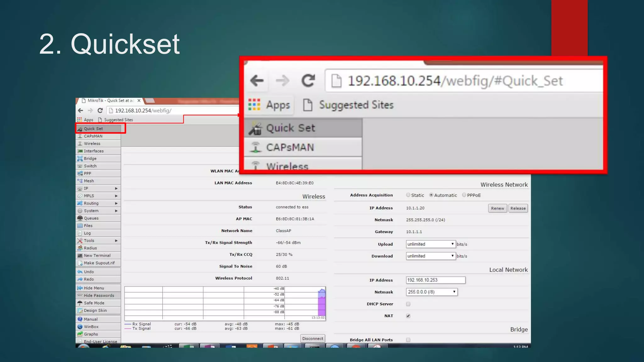Click the Disconnect button
The height and width of the screenshot is (362, 644).
(313, 338)
